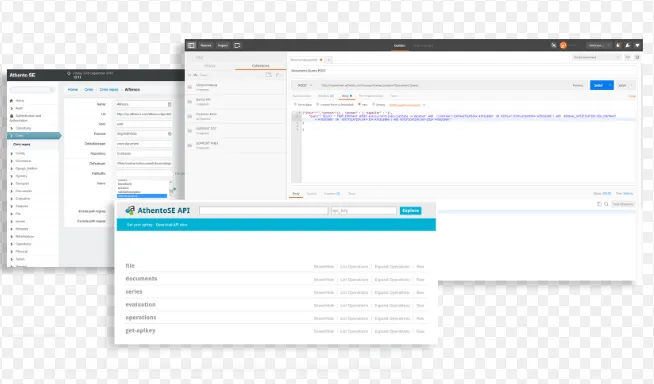Click the manage environments gear icon

(637, 58)
